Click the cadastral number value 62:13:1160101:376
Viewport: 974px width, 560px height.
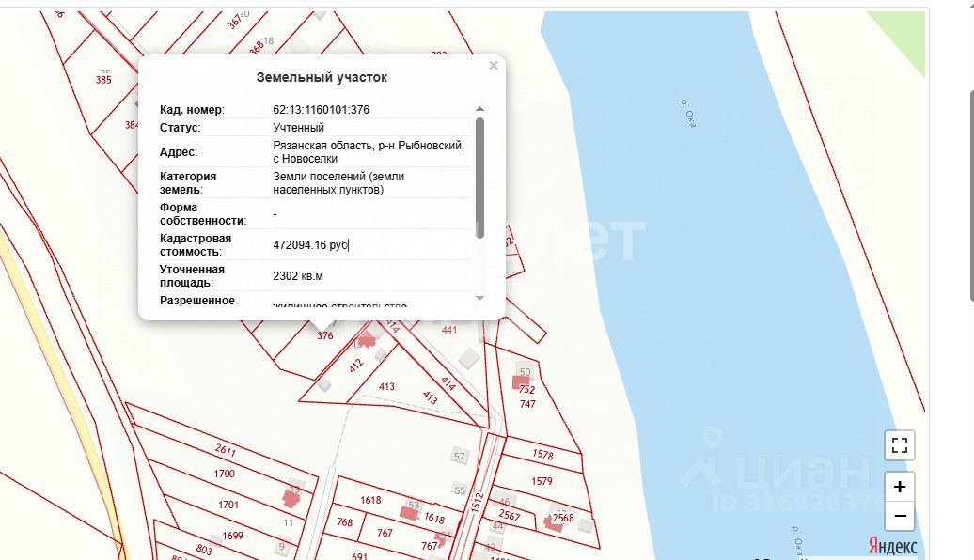(x=321, y=110)
